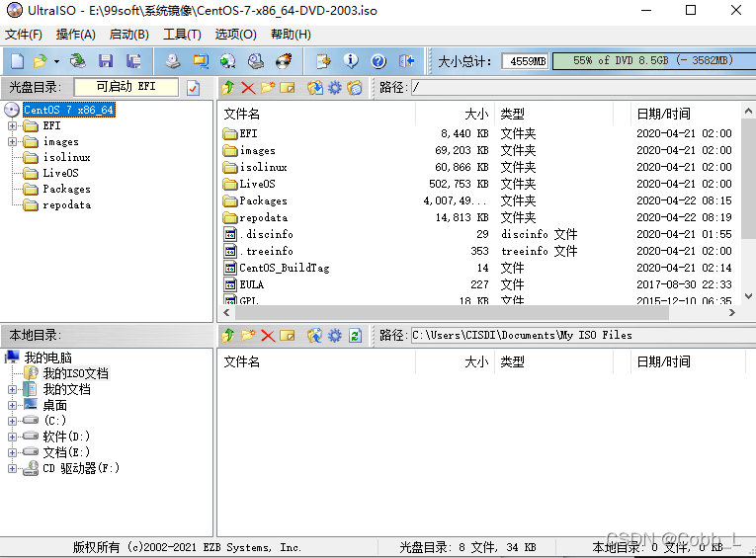Click the 4559MB total size field
The width and height of the screenshot is (756, 558).
tap(525, 61)
